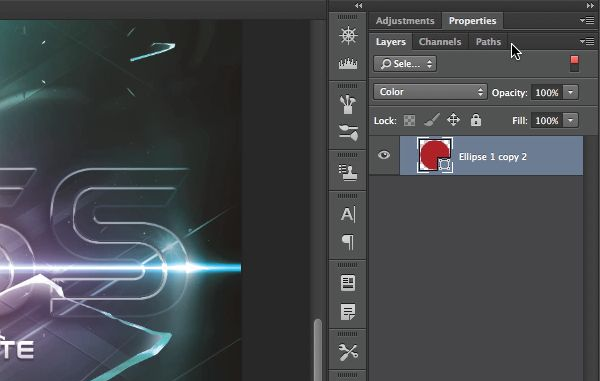Screen dimensions: 600x381
Task: Select the Layers tab
Action: 390,41
